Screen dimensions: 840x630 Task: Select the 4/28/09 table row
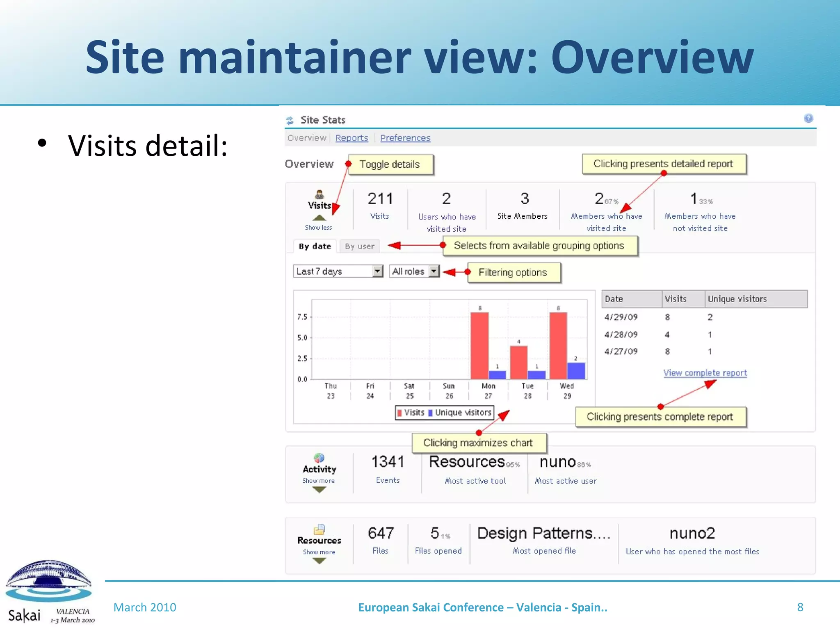pyautogui.click(x=704, y=335)
